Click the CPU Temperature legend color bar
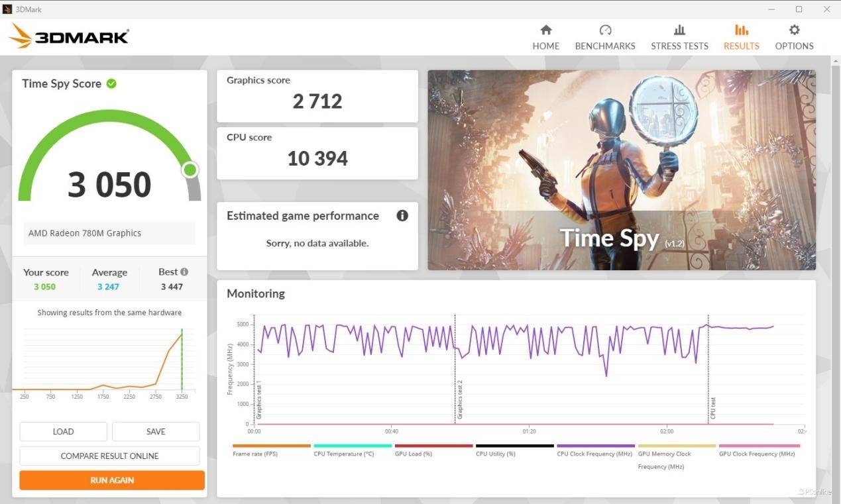841x504 pixels. click(352, 446)
